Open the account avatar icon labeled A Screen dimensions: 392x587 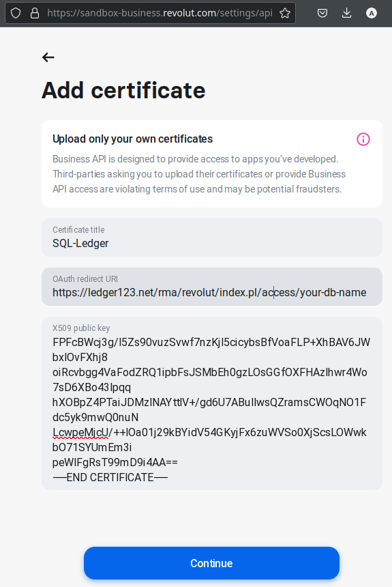tap(371, 14)
